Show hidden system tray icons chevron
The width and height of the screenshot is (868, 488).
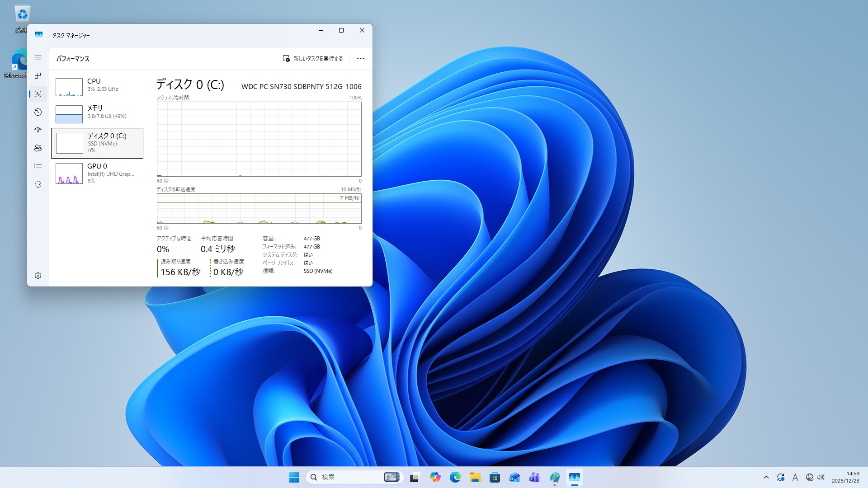click(766, 477)
